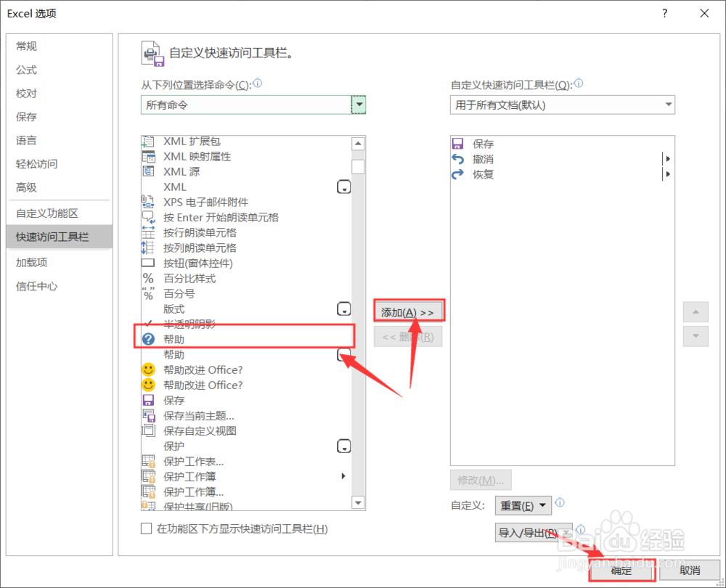
Task: Expand submenu arrow of 恢复 item
Action: (x=668, y=174)
